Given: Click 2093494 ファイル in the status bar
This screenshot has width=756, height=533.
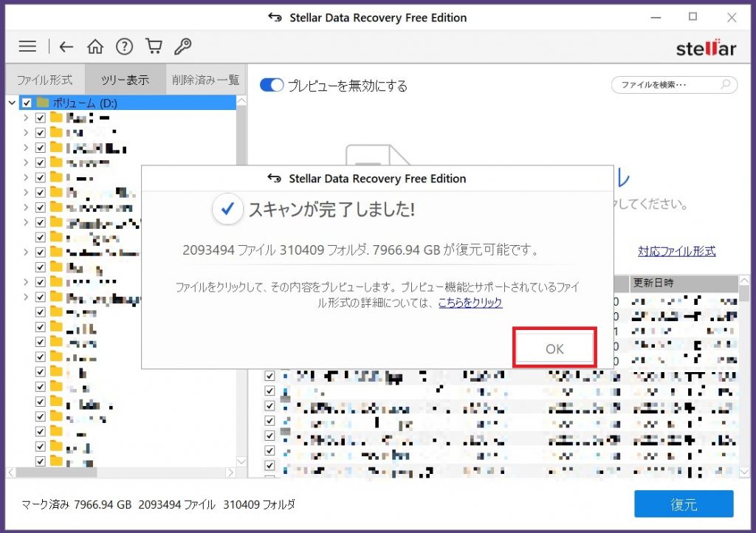Looking at the screenshot, I should click(176, 504).
